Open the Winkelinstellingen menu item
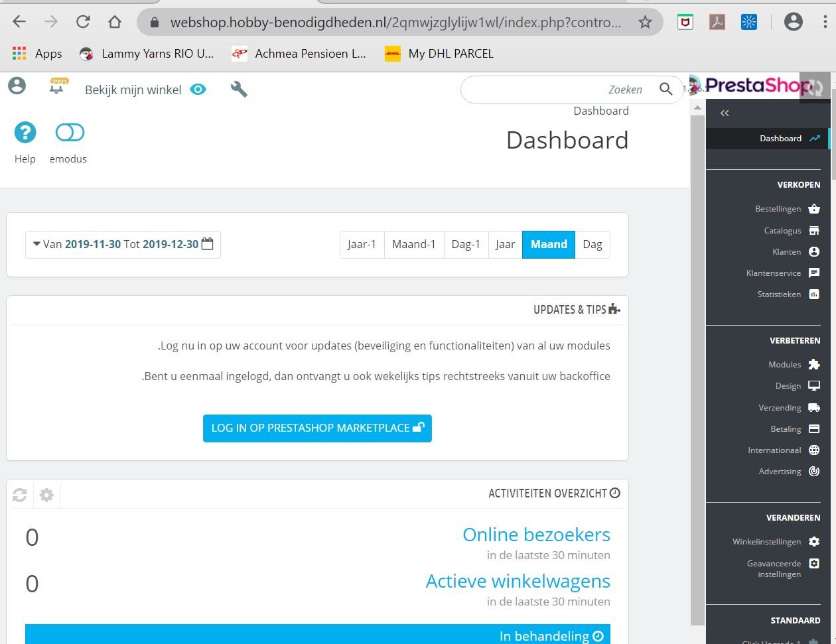Image resolution: width=836 pixels, height=644 pixels. tap(766, 542)
